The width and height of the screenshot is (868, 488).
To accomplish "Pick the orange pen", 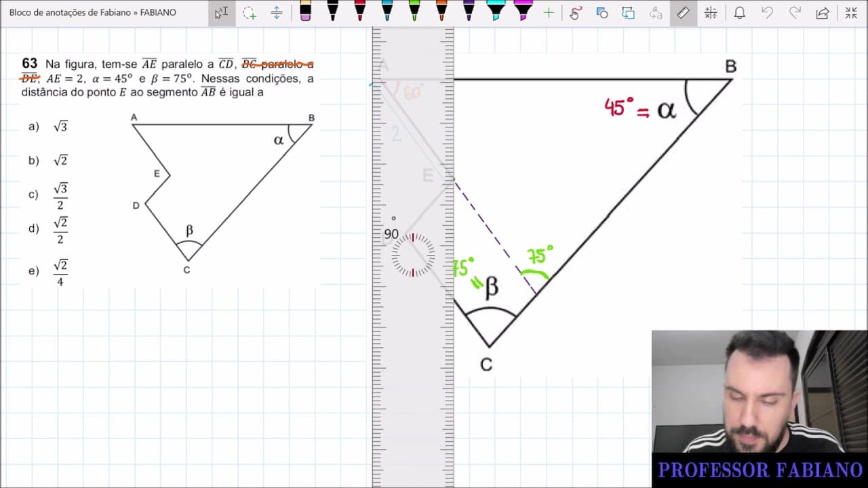I will click(441, 12).
